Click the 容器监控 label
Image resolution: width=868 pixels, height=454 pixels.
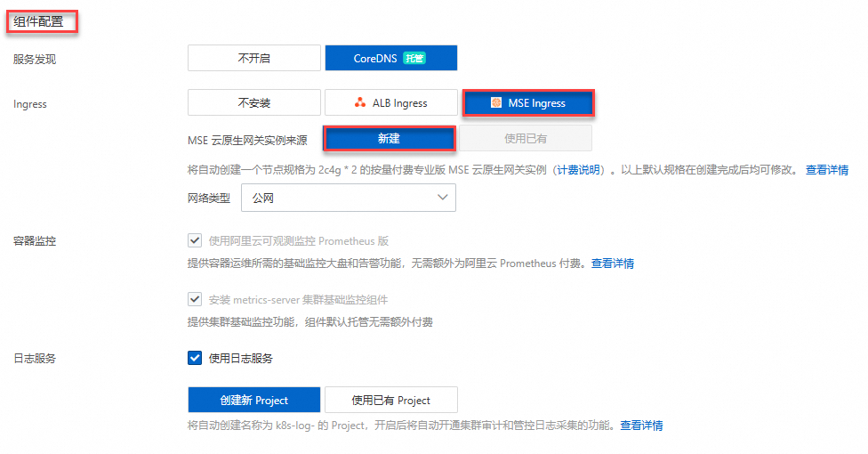(35, 241)
